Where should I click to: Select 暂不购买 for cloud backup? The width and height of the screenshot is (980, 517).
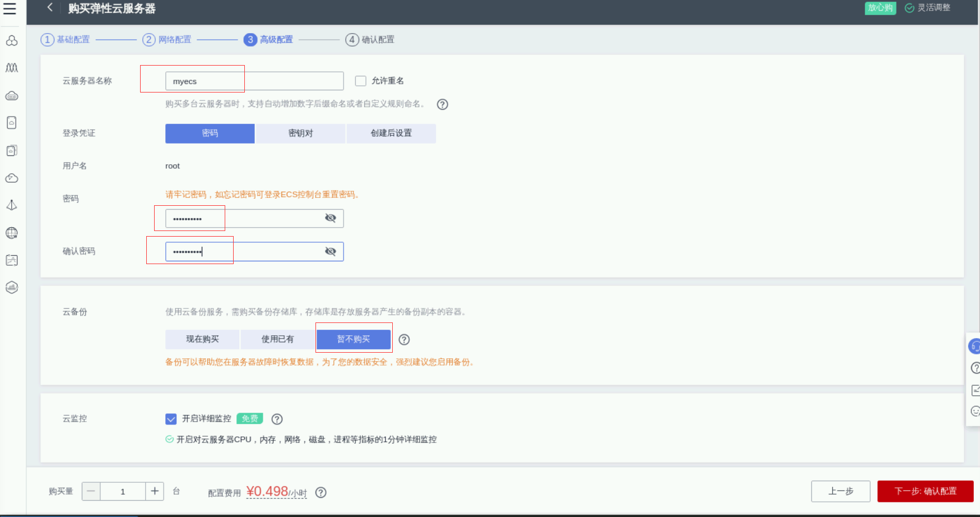[354, 339]
